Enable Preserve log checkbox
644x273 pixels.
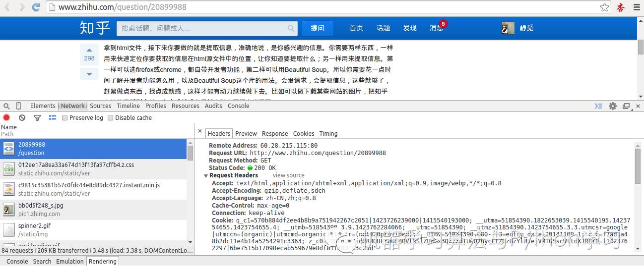pos(65,118)
